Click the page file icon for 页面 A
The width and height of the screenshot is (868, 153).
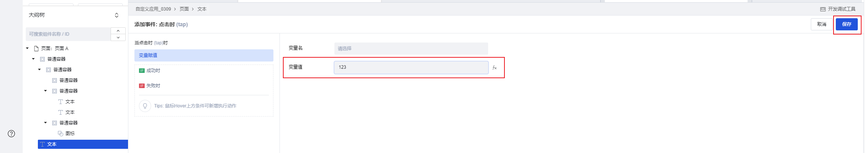click(x=36, y=49)
